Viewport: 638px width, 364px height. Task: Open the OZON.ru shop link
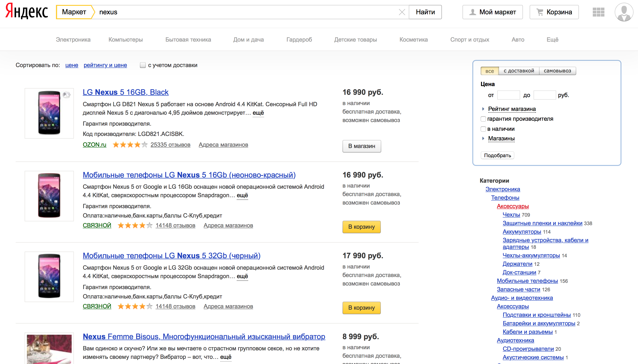click(x=94, y=145)
